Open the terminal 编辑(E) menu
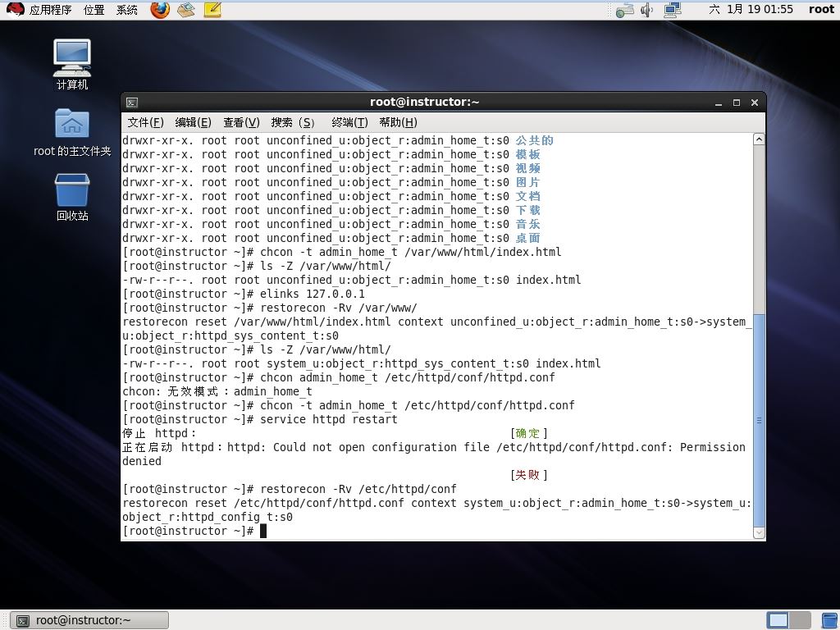Image resolution: width=840 pixels, height=630 pixels. pyautogui.click(x=194, y=123)
